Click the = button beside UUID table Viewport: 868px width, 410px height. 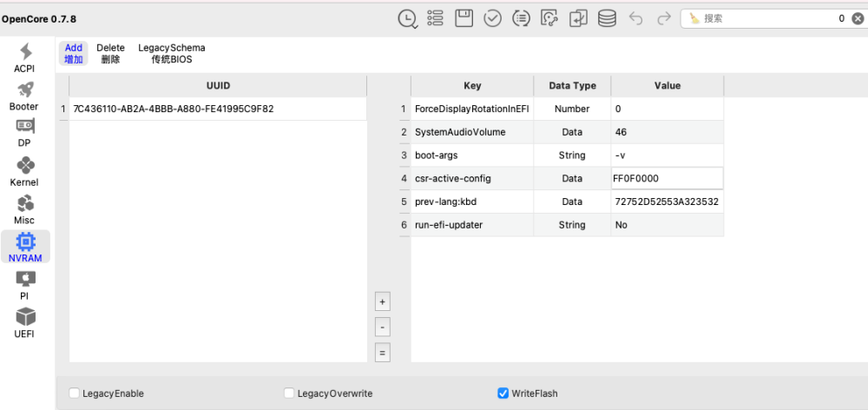[x=383, y=353]
